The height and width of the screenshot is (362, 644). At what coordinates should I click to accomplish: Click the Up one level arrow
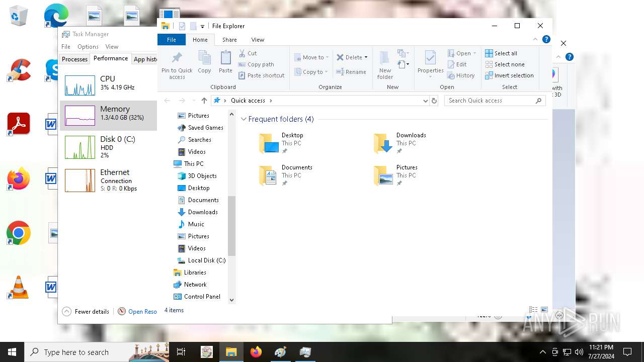[204, 101]
